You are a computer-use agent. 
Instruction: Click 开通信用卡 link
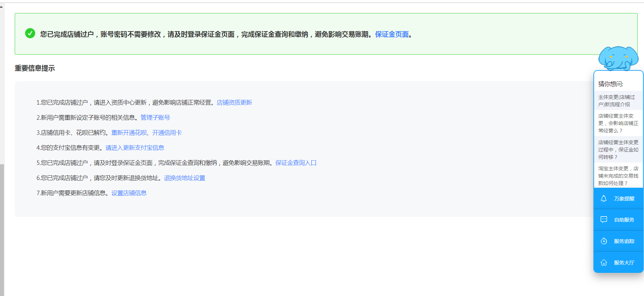(x=167, y=133)
